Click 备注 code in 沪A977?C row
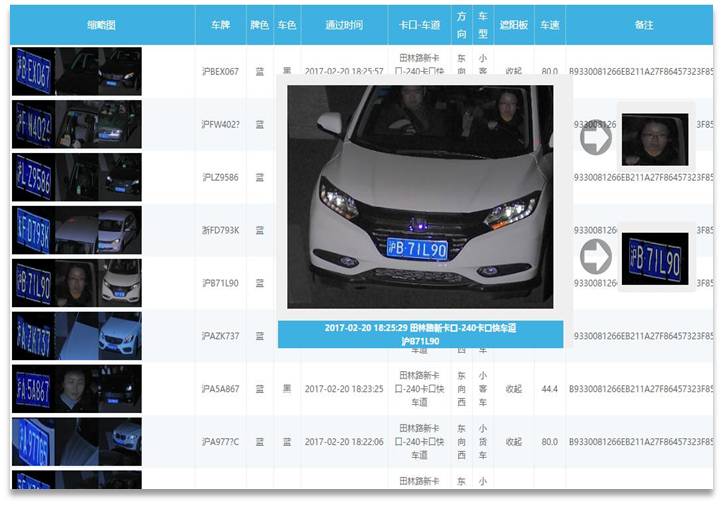 pos(641,442)
